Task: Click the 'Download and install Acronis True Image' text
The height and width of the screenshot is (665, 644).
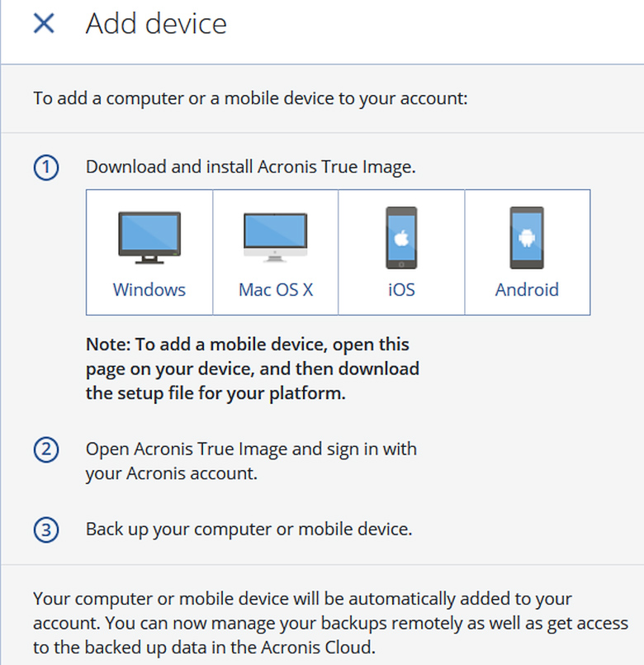Action: 250,167
